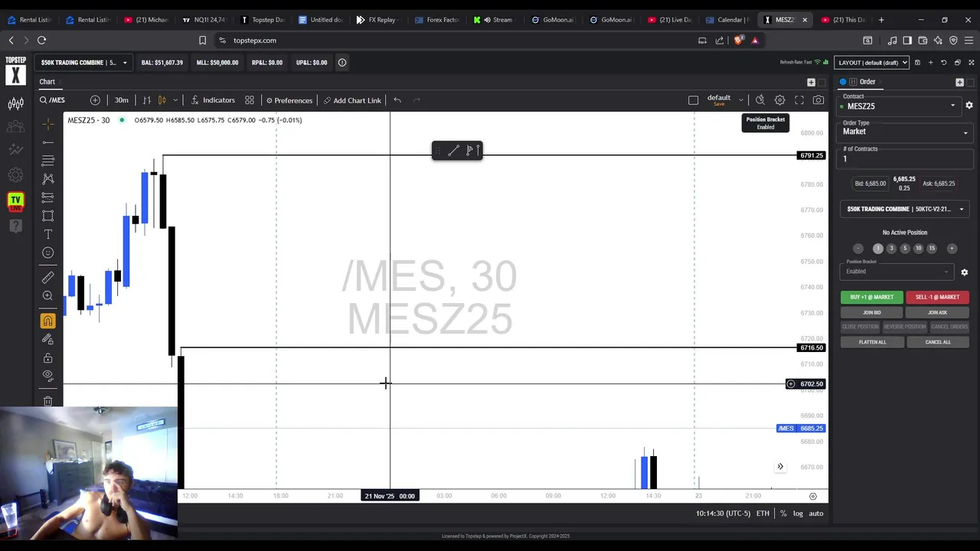980x551 pixels.
Task: Click BUY +1 @ MARKET button
Action: [x=871, y=297]
